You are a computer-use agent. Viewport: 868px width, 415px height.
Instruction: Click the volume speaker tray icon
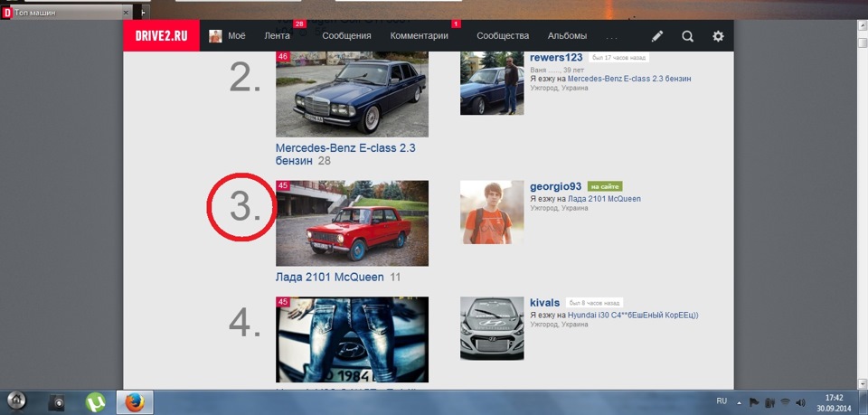(x=800, y=402)
